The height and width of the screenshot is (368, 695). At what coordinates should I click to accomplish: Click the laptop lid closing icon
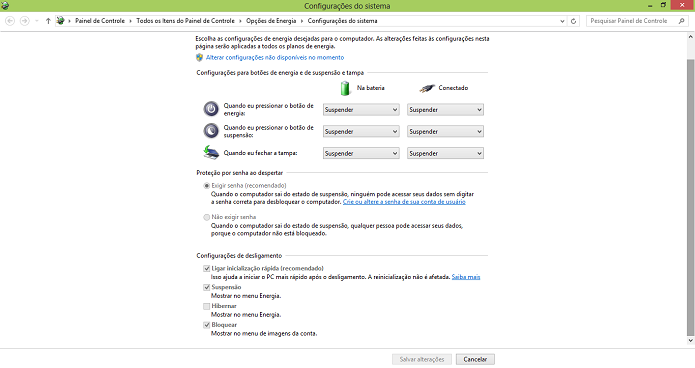pos(211,153)
